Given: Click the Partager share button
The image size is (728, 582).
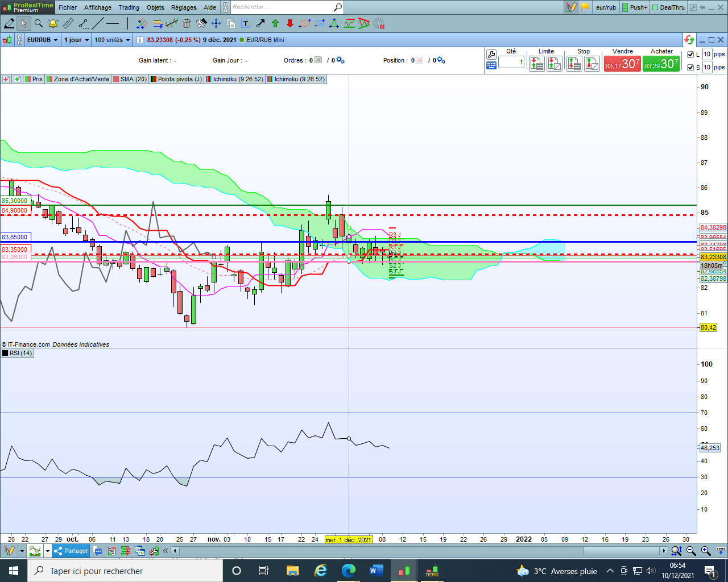Looking at the screenshot, I should pos(71,551).
